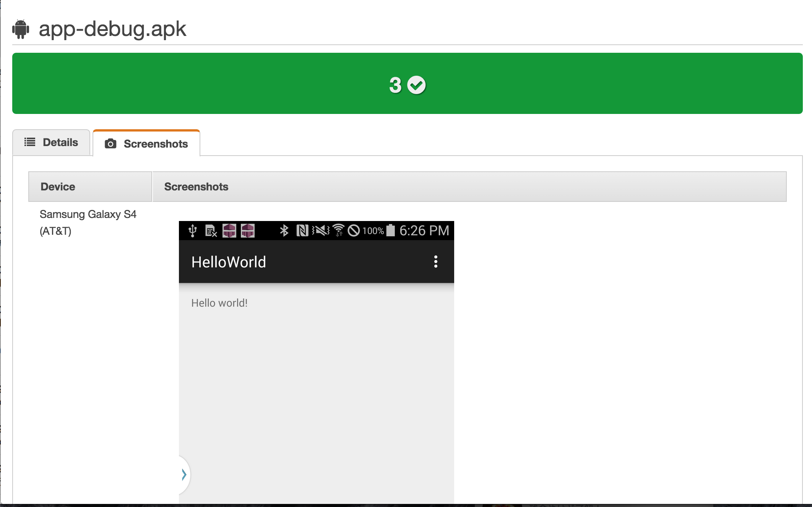The width and height of the screenshot is (812, 507).
Task: Click the green passed-tests result bar
Action: tap(407, 83)
